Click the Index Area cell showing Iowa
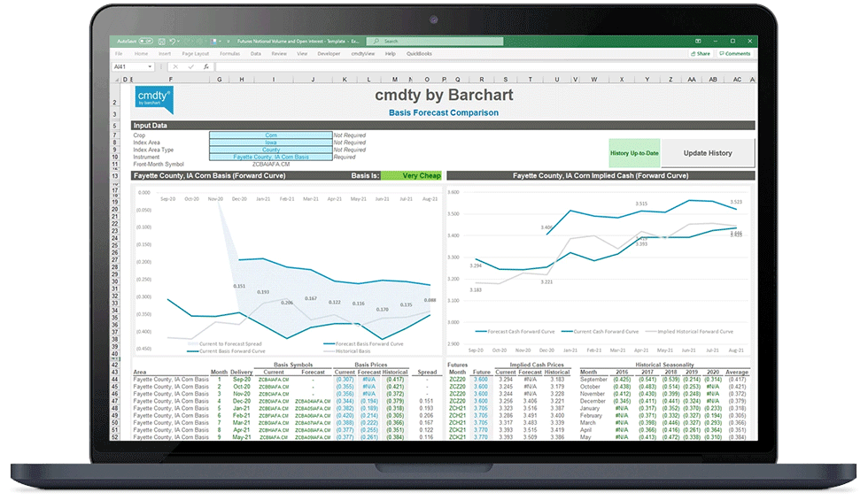 click(271, 142)
